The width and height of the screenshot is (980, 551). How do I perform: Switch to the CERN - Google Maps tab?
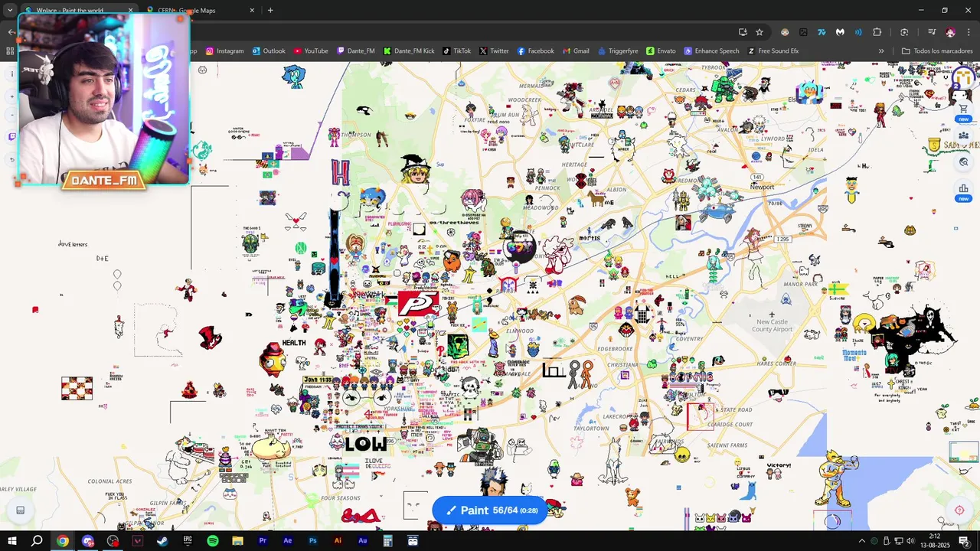tap(201, 11)
